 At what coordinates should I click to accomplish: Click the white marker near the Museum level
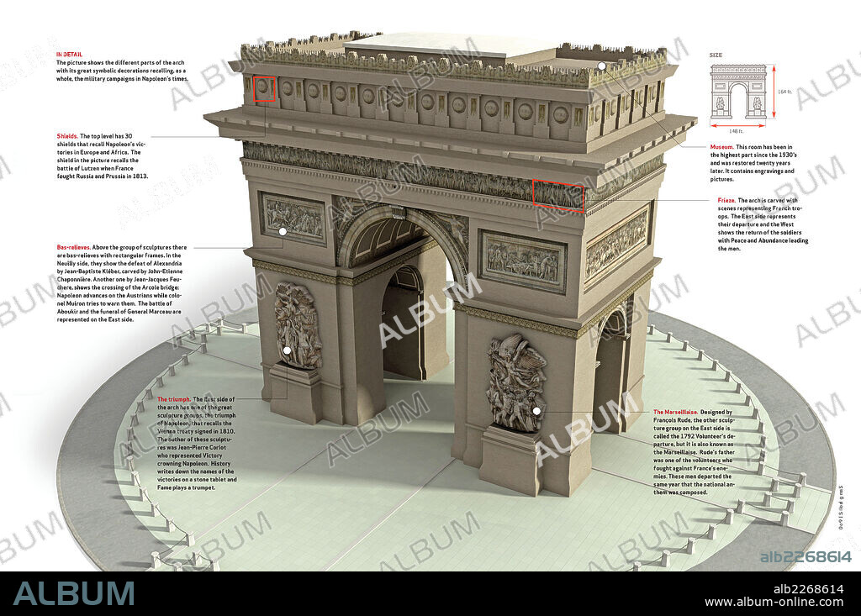coord(601,66)
